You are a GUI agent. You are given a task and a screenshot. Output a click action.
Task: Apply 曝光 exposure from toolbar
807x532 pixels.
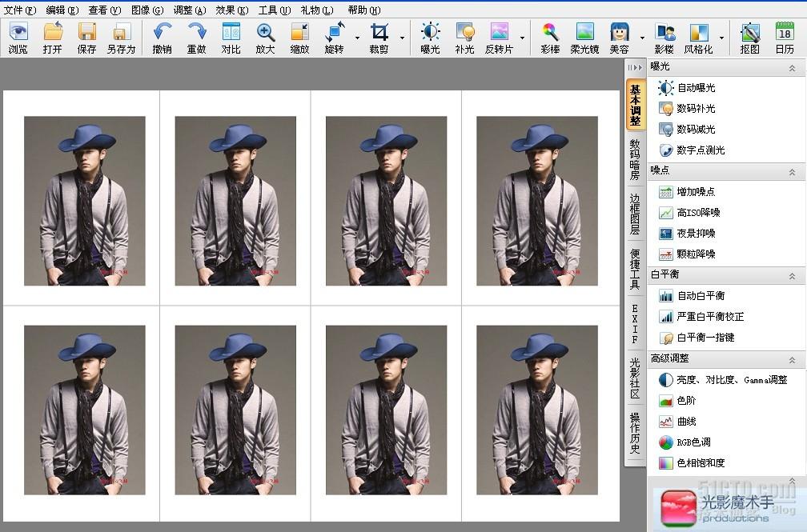(430, 38)
